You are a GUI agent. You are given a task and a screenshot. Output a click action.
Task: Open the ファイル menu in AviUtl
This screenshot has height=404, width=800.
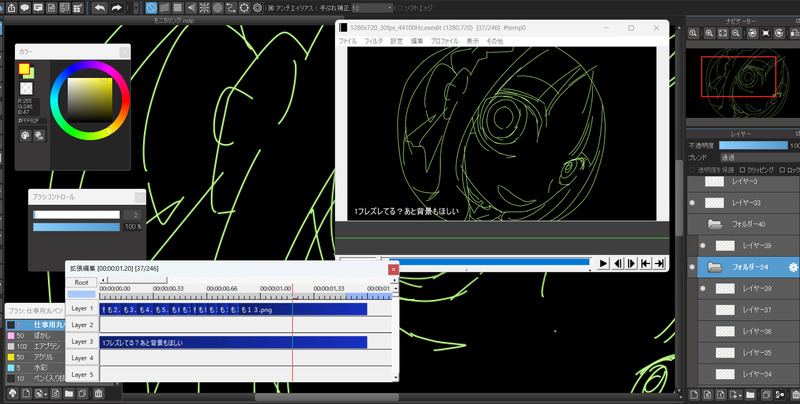(x=348, y=41)
